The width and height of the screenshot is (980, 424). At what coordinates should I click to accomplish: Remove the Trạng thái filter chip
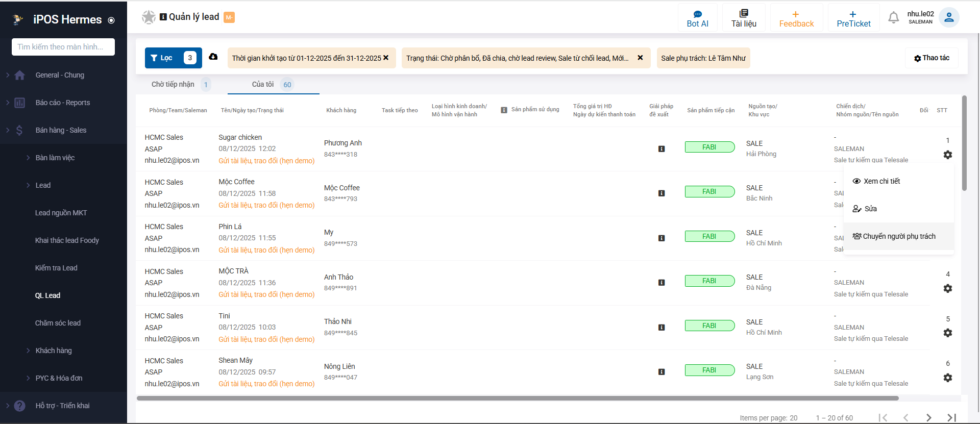click(x=640, y=58)
